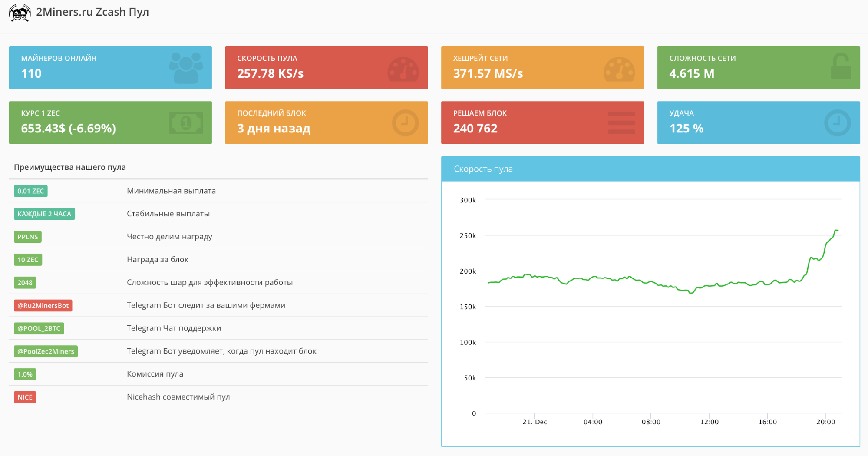The image size is (868, 456).
Task: Click the 2Miners mascot logo icon
Action: (20, 13)
